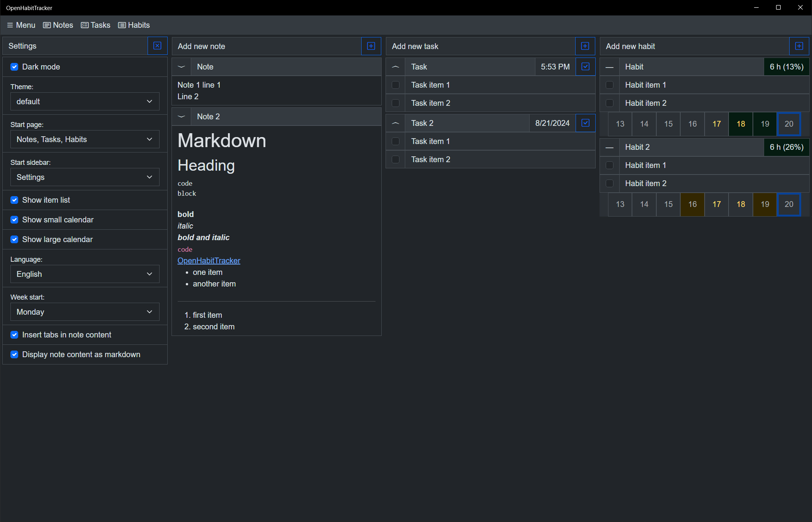Image resolution: width=812 pixels, height=522 pixels.
Task: Collapse Note 2 using its chevron
Action: click(181, 117)
